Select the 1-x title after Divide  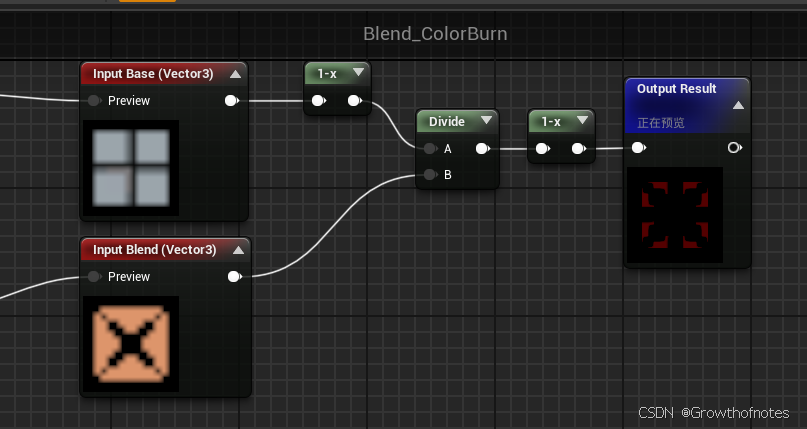click(x=551, y=121)
